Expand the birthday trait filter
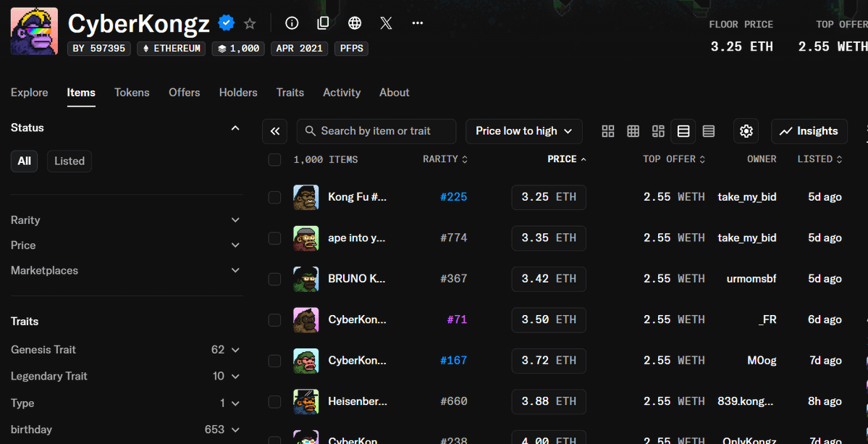868x444 pixels. click(x=127, y=429)
